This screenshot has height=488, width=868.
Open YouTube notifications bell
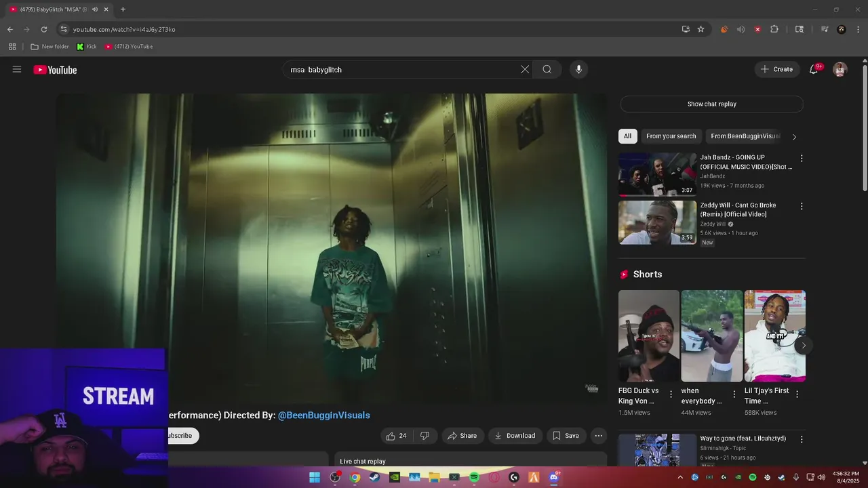(814, 69)
